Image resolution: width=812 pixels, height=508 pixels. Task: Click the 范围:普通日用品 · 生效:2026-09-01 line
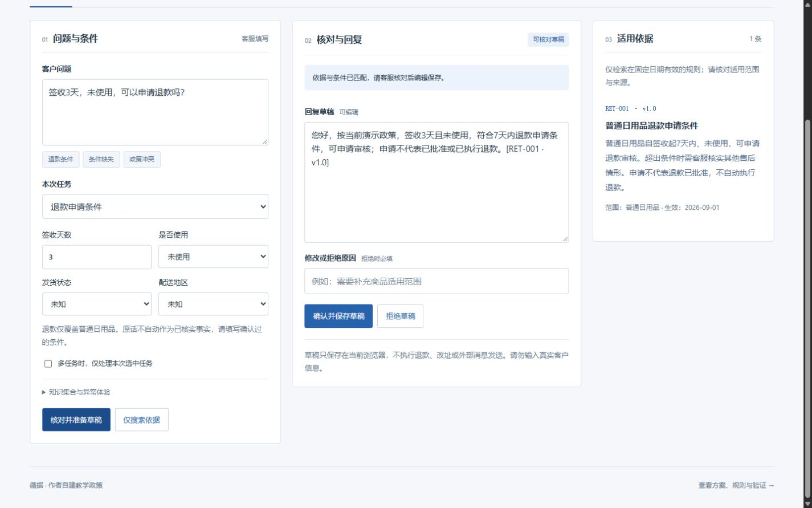click(662, 208)
